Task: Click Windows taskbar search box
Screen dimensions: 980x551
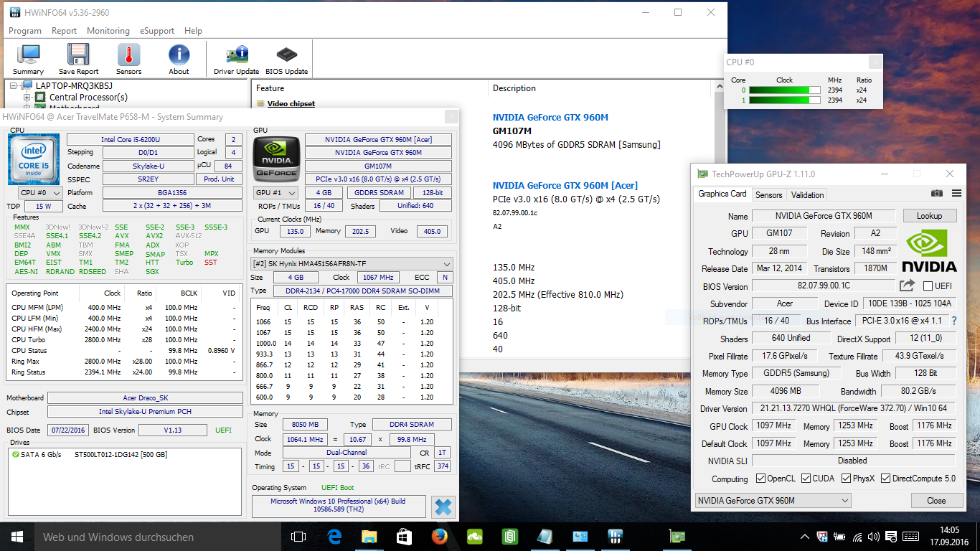Action: point(143,537)
